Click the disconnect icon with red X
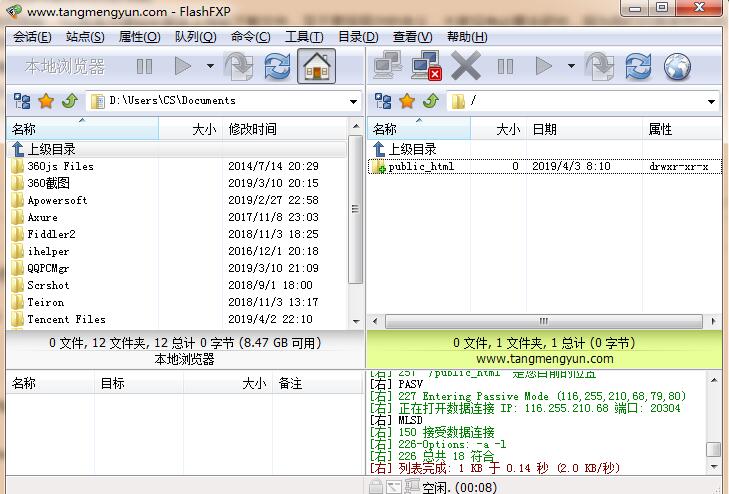The image size is (729, 494). (426, 66)
